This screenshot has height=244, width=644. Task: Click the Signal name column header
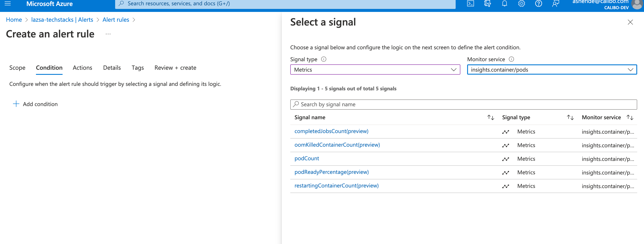(310, 117)
